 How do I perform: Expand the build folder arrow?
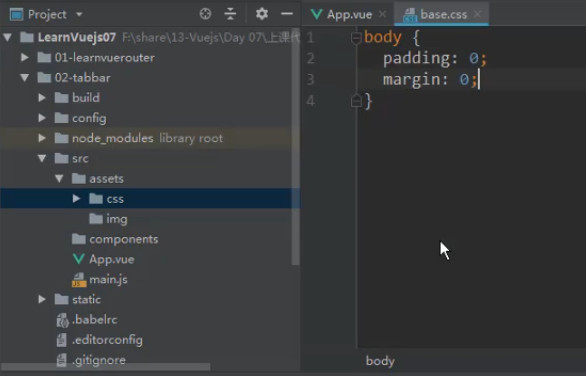click(x=42, y=98)
